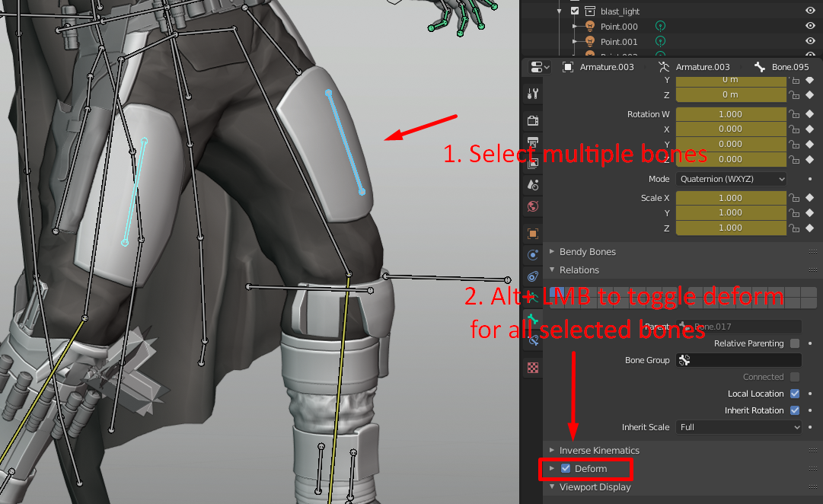The height and width of the screenshot is (504, 823).
Task: Click the Point.000 light data icon
Action: 661,27
